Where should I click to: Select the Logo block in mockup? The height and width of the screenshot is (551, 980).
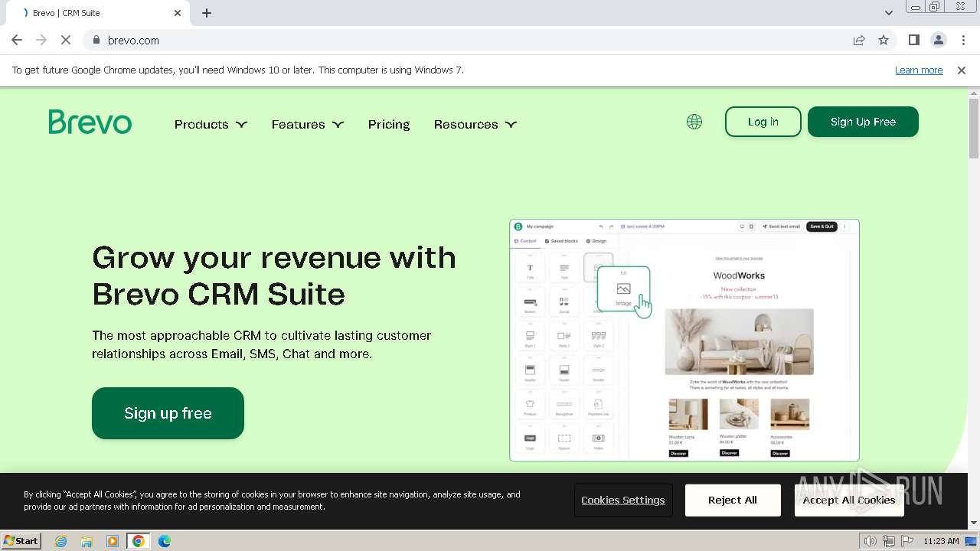pos(530,440)
